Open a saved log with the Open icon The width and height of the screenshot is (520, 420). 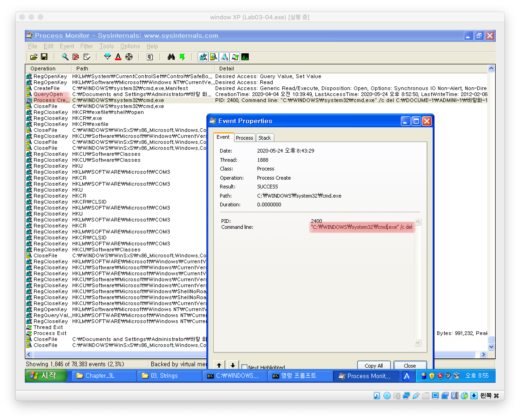pos(34,57)
